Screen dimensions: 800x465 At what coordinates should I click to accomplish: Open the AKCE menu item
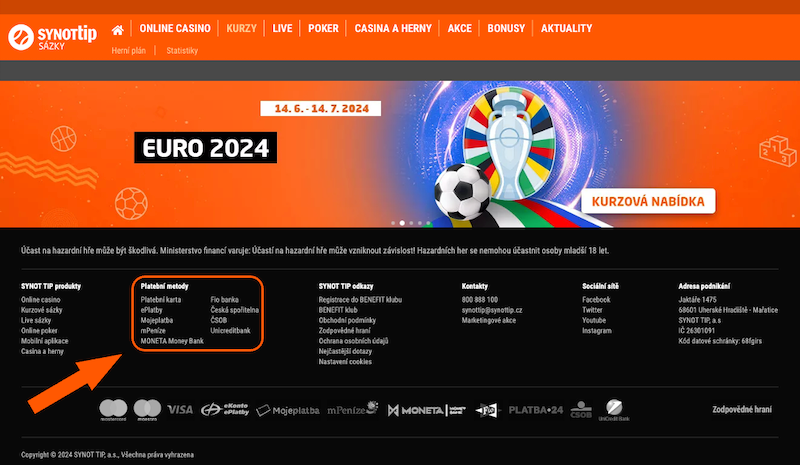[x=459, y=29]
